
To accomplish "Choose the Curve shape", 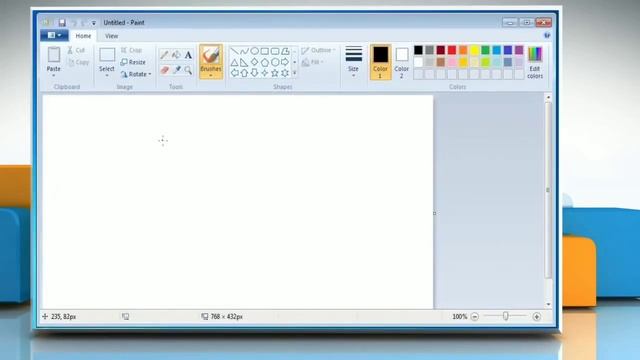I will tap(244, 51).
